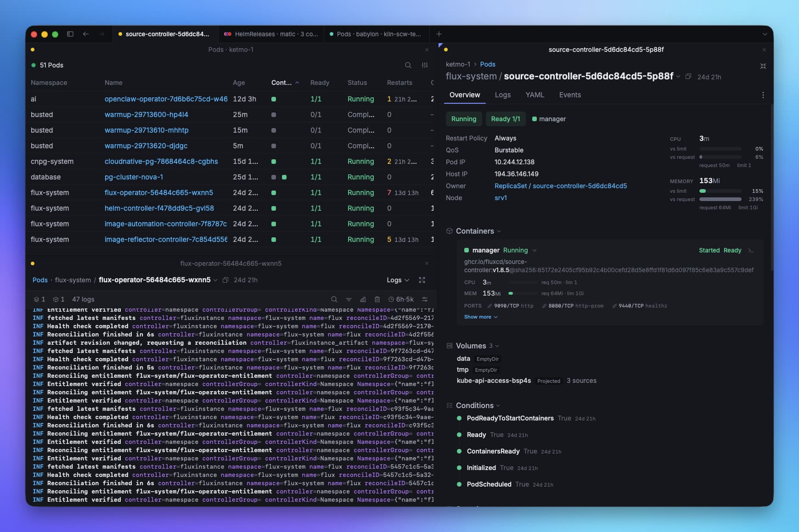Open the tab list chevron in title bar
The width and height of the screenshot is (799, 532).
point(765,34)
